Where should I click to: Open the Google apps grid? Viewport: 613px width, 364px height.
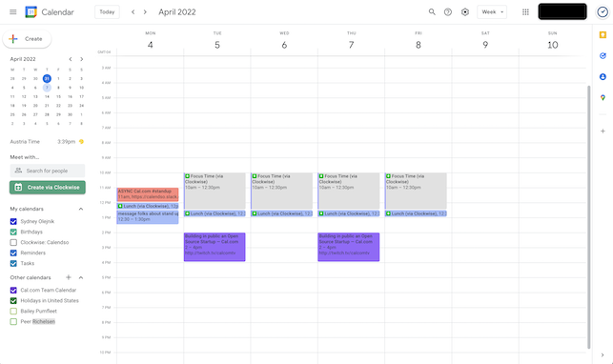click(526, 12)
